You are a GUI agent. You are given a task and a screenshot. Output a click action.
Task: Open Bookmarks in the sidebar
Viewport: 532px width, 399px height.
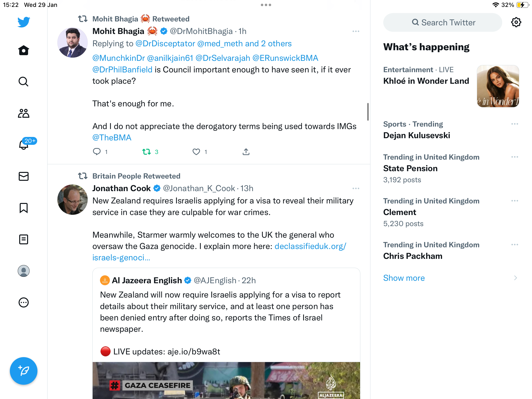coord(24,208)
